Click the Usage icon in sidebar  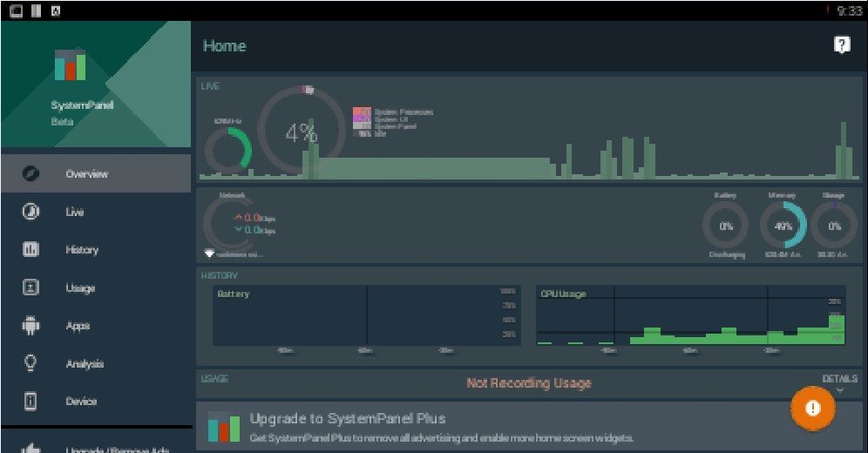click(x=31, y=287)
